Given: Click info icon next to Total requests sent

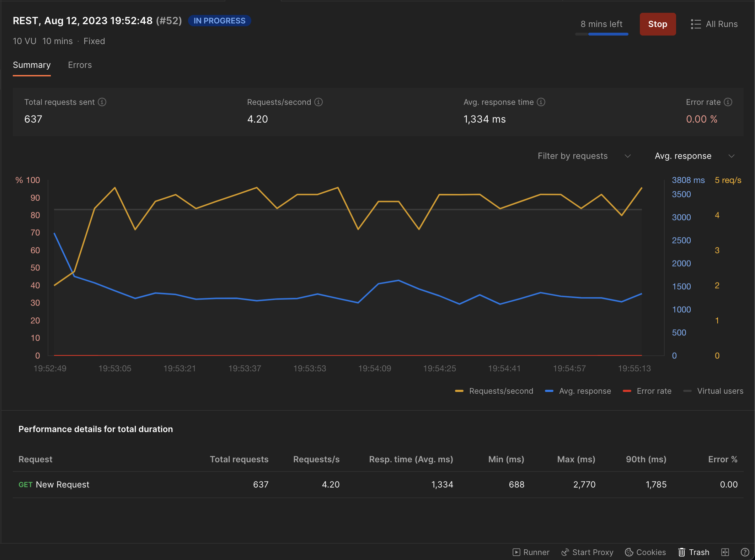Looking at the screenshot, I should point(102,102).
